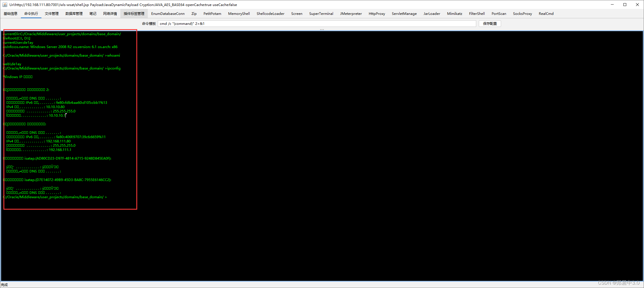Maximize the shell window
Image resolution: width=644 pixels, height=288 pixels.
[x=625, y=5]
